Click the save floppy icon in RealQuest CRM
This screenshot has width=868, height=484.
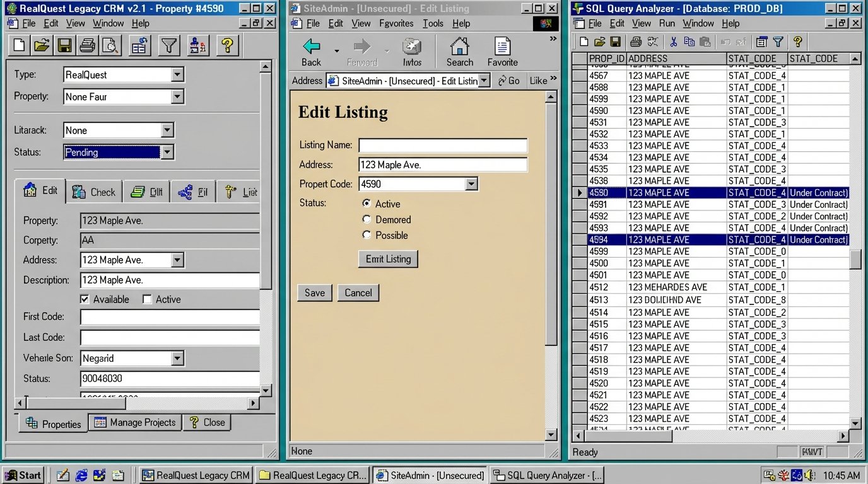pos(64,45)
